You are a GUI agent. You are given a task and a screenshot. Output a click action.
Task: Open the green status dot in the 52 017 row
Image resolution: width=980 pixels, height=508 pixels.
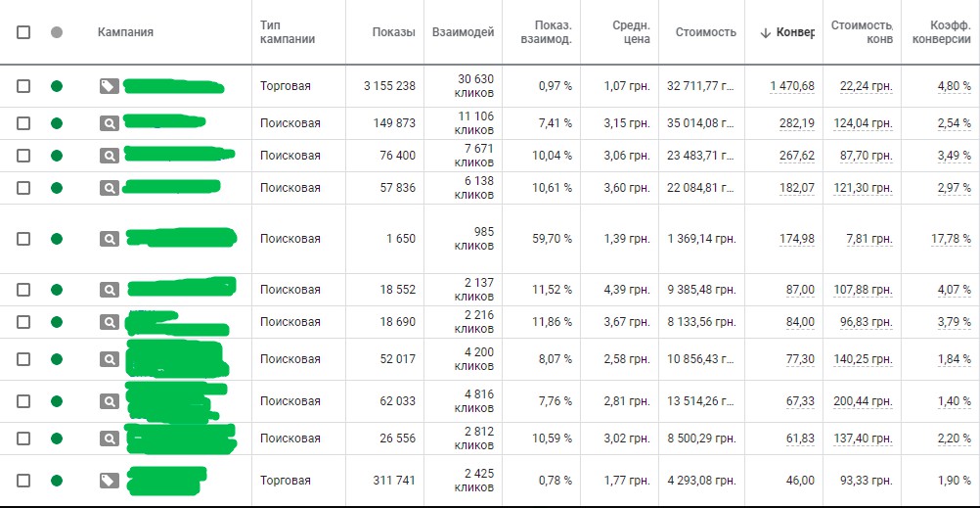click(x=57, y=359)
